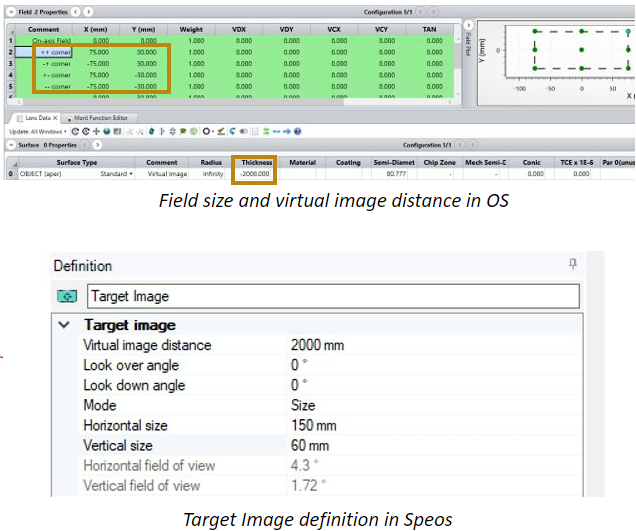Open the Mode value set to Size
The width and height of the screenshot is (636, 531).
pos(434,405)
